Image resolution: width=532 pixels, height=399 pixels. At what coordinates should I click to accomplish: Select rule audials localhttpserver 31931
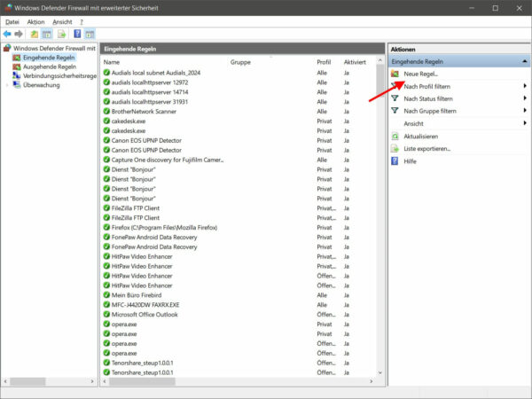pos(150,102)
